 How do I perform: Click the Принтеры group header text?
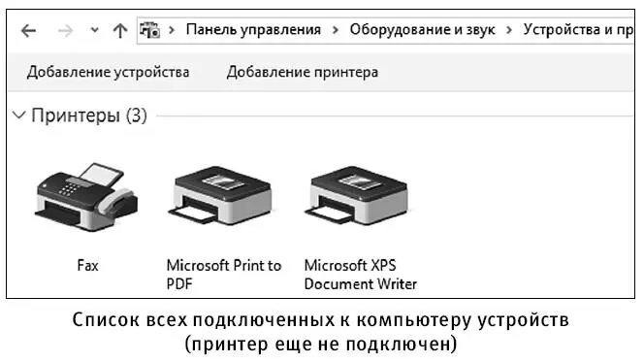[x=89, y=115]
